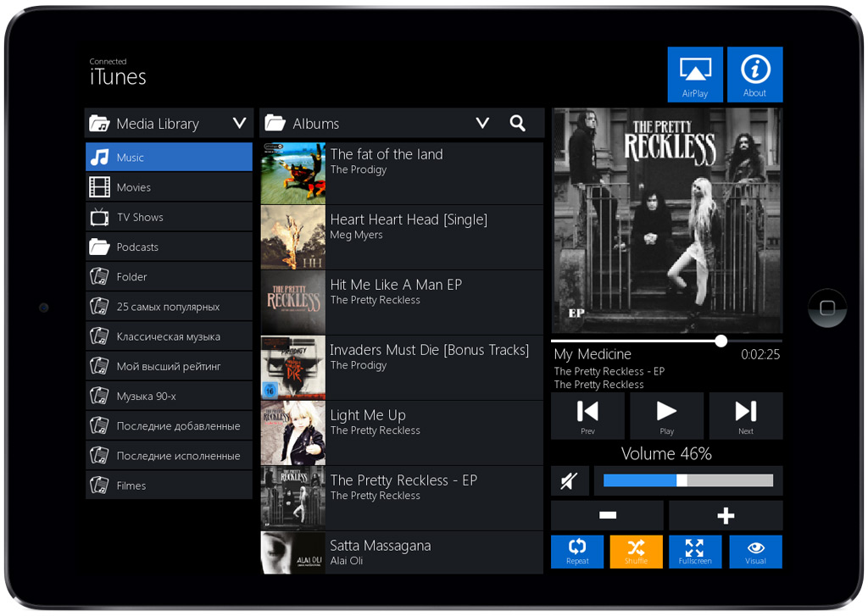Enter Fullscreen mode

click(694, 552)
